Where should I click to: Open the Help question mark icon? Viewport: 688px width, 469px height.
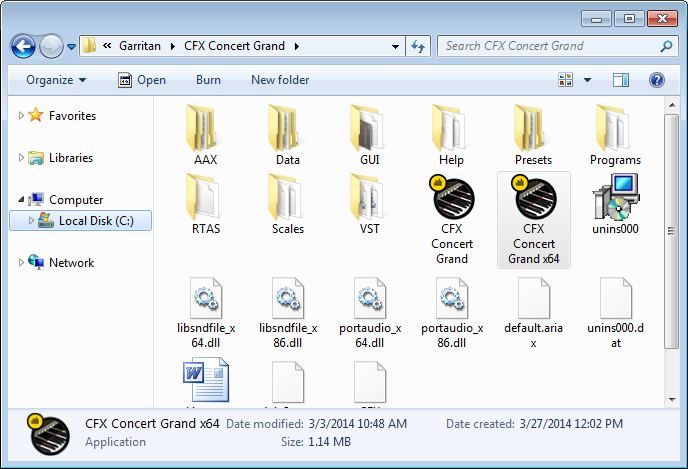(656, 80)
